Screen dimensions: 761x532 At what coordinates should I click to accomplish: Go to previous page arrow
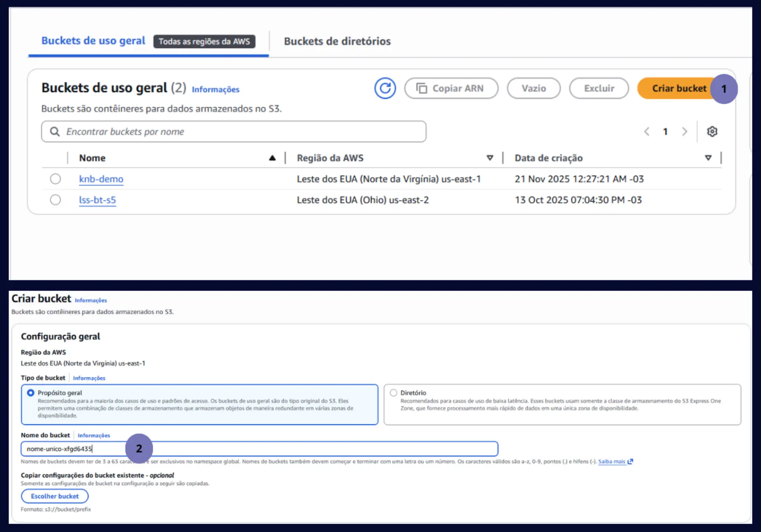pyautogui.click(x=646, y=132)
